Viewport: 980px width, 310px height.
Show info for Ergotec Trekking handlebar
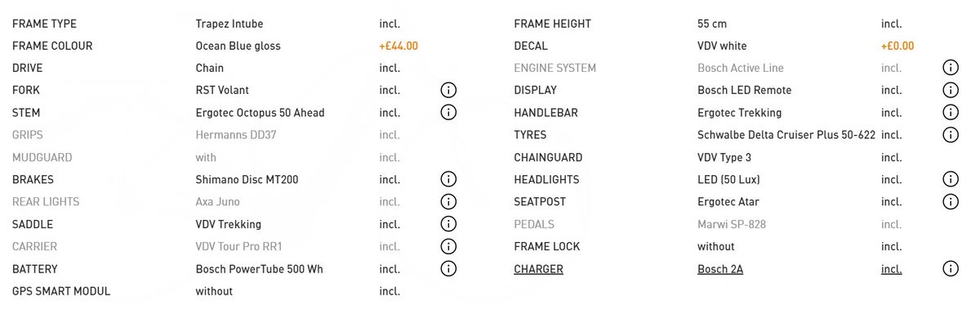point(950,112)
